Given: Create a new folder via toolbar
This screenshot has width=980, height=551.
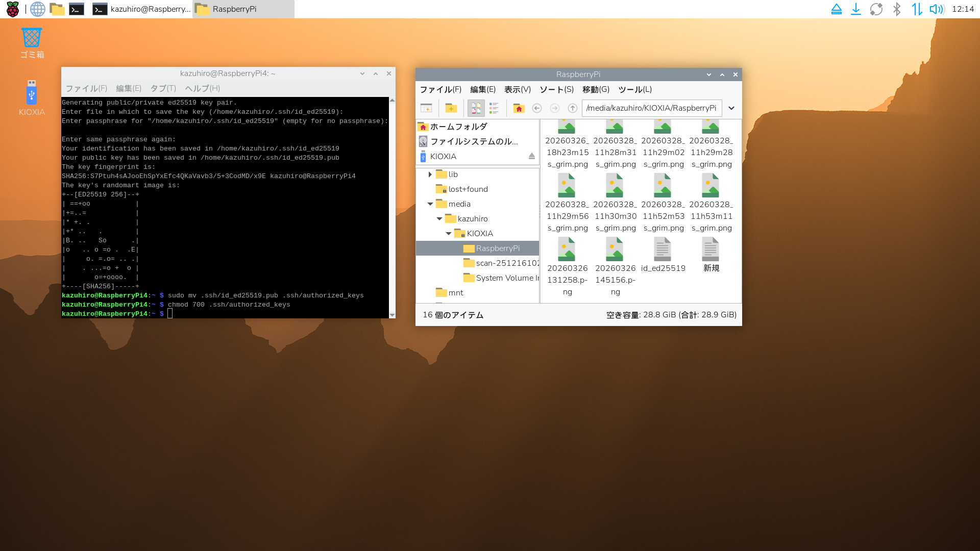Looking at the screenshot, I should (451, 108).
